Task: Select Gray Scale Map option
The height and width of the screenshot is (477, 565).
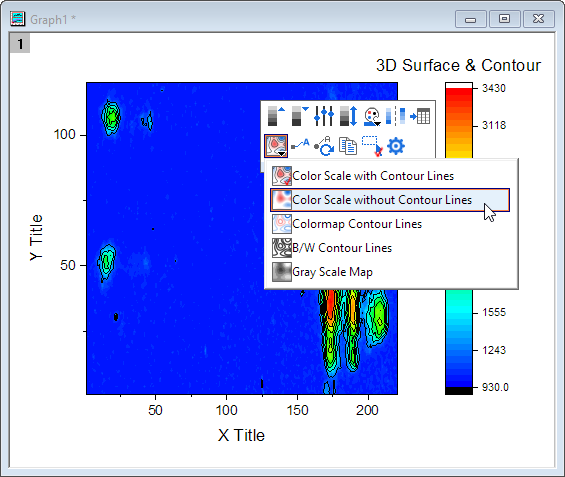Action: 390,272
